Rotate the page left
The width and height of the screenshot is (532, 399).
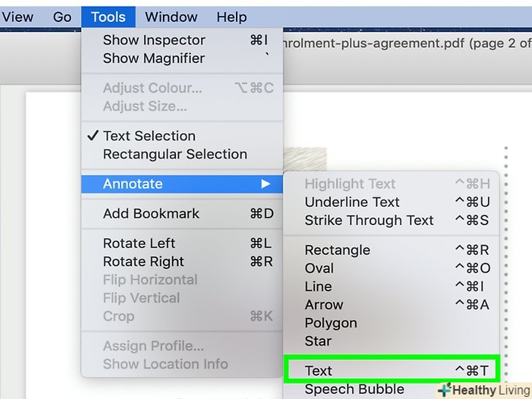139,243
